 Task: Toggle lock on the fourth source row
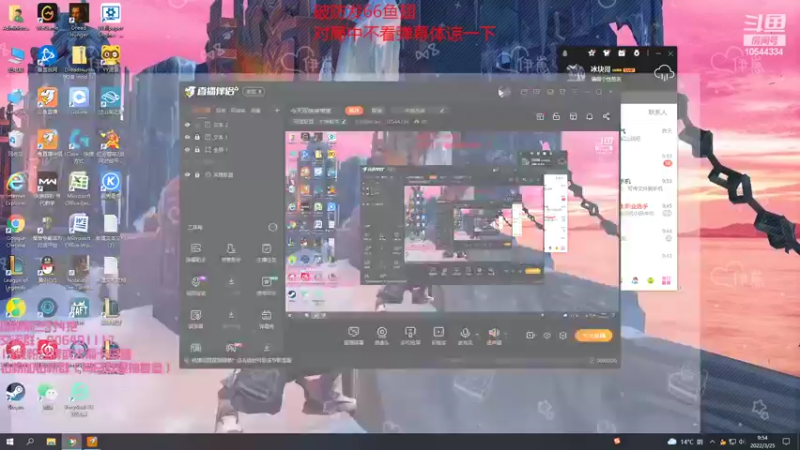coord(197,174)
